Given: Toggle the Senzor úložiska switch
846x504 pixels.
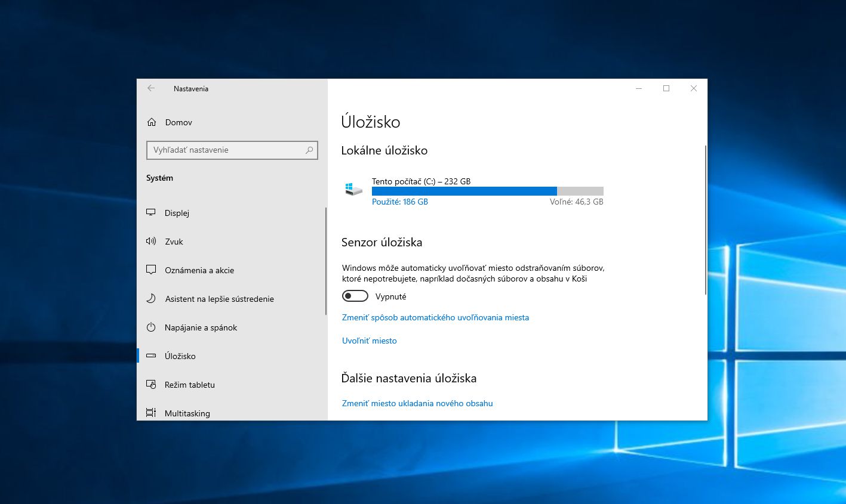Looking at the screenshot, I should tap(355, 296).
